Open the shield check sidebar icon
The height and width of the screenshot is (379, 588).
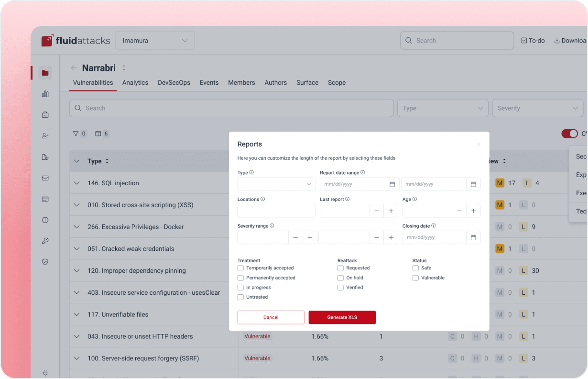click(x=45, y=262)
